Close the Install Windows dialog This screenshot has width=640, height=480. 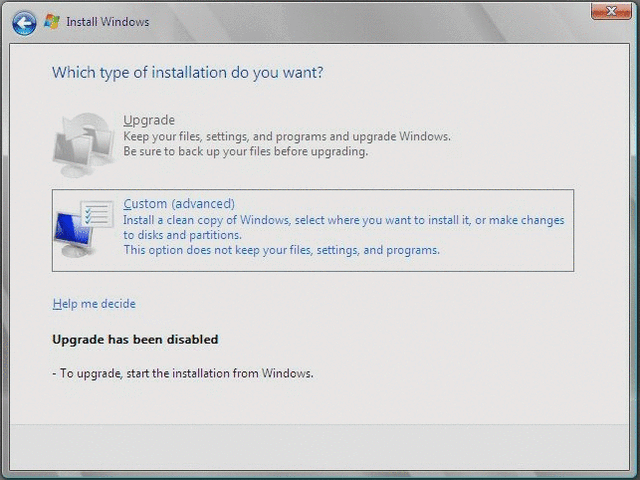tap(611, 11)
